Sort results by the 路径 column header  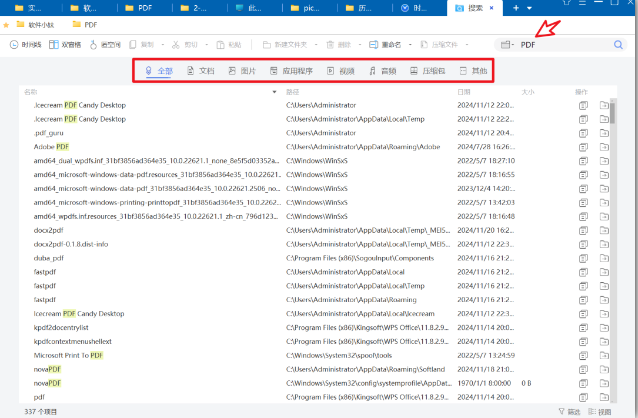293,92
